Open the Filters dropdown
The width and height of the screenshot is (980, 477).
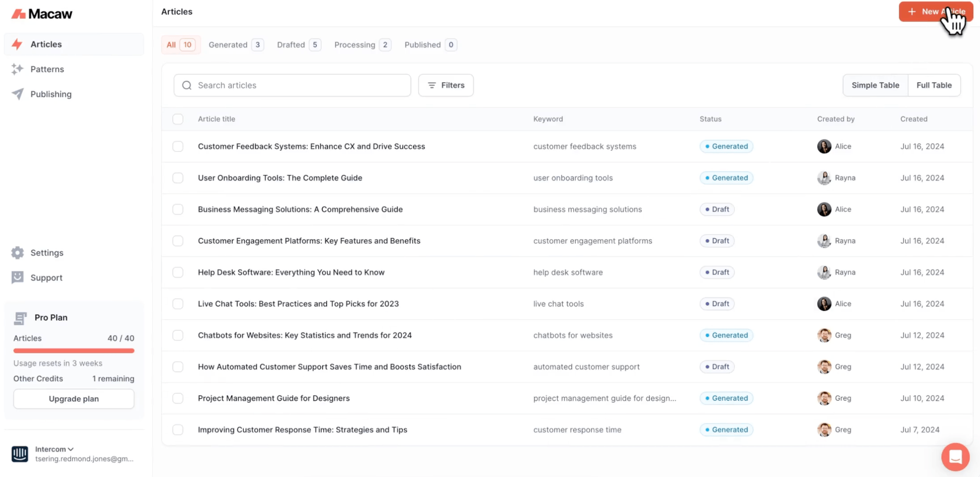click(x=446, y=85)
